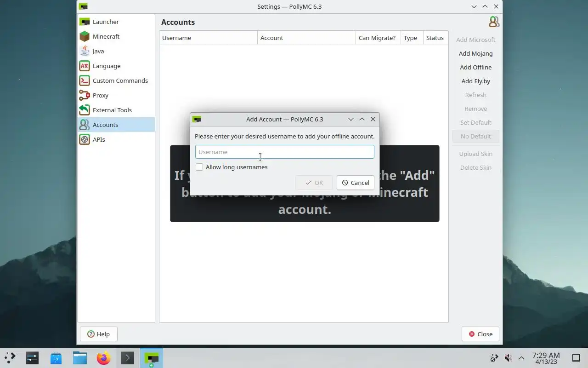
Task: Open the clock showing 7:29 AM
Action: click(x=546, y=358)
